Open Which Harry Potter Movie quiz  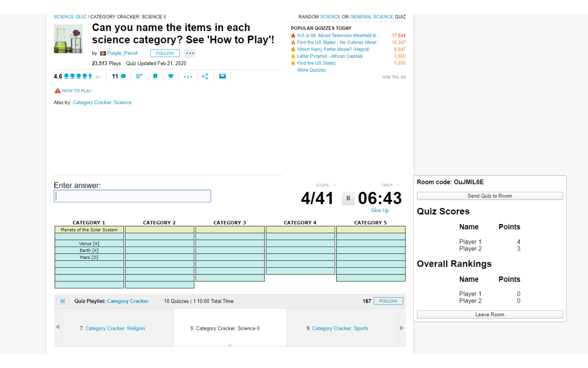tap(333, 49)
